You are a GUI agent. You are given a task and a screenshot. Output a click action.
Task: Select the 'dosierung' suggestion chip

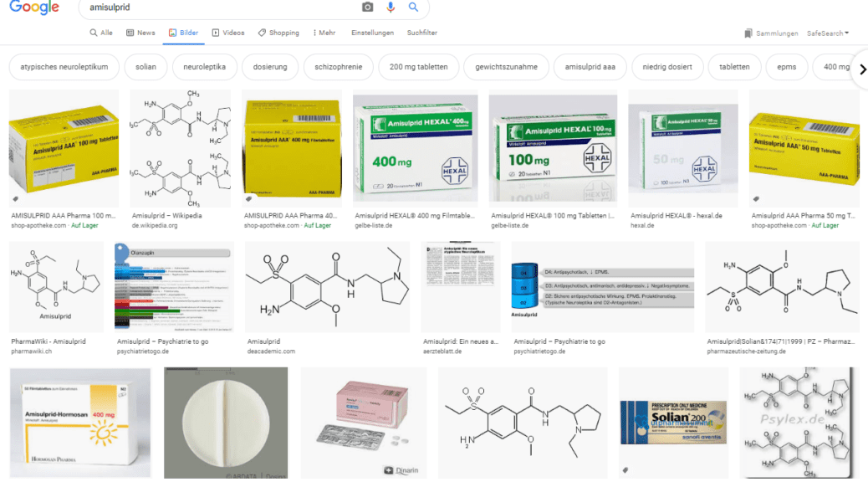point(270,67)
